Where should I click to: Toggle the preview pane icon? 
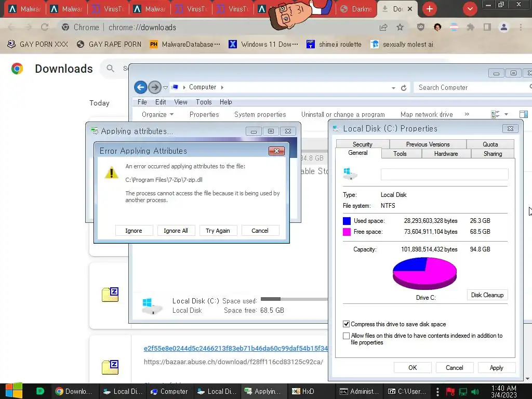click(x=524, y=114)
